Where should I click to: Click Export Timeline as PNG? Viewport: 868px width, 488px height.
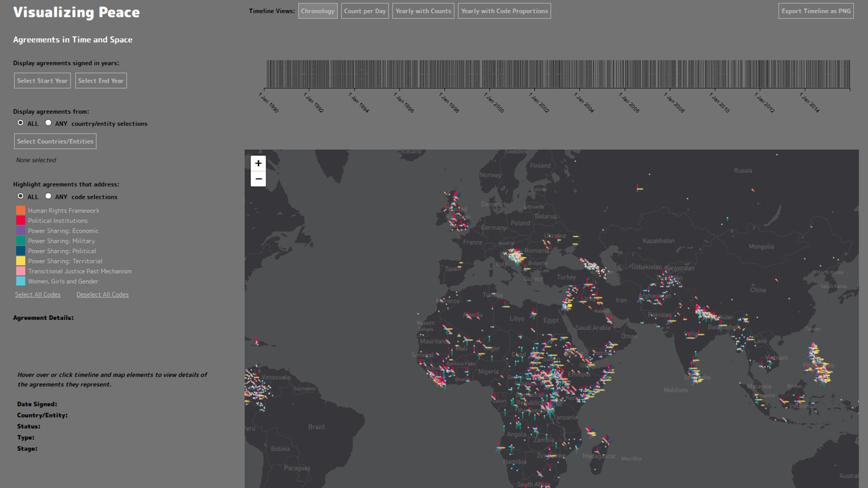coord(816,11)
